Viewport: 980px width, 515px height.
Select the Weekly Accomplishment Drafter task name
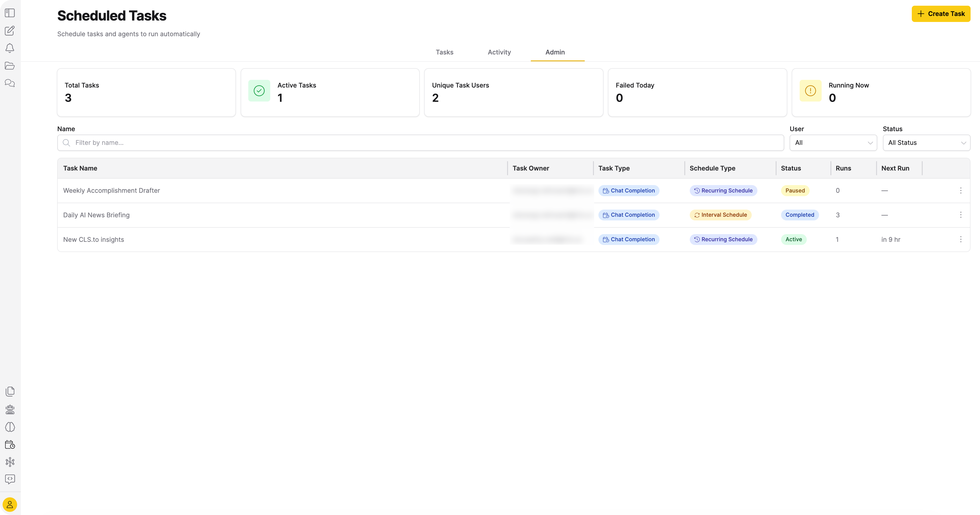pyautogui.click(x=112, y=190)
